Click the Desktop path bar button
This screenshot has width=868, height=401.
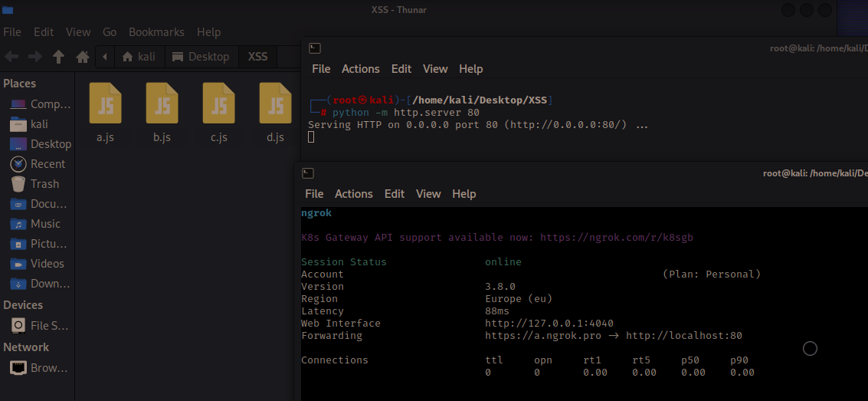(x=201, y=57)
